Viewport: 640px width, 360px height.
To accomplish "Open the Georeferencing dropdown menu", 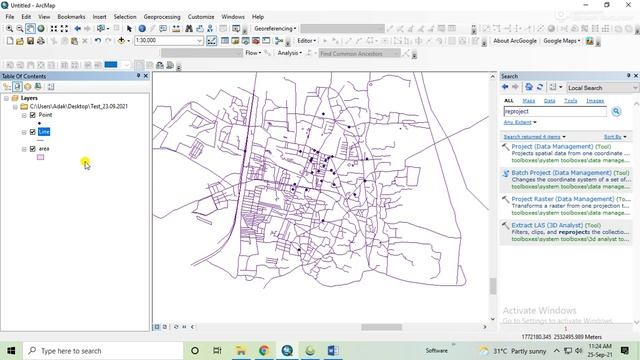I will coord(275,29).
